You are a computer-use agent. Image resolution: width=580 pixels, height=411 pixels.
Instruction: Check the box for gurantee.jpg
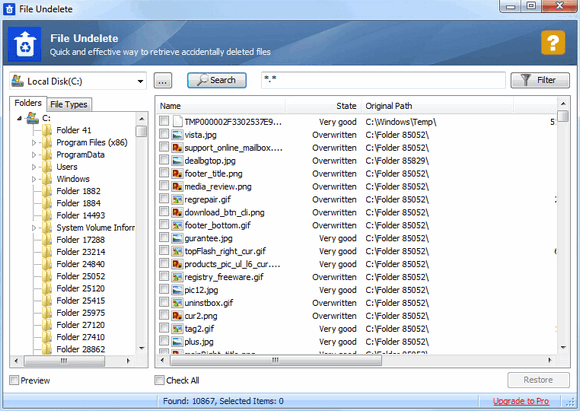[164, 237]
